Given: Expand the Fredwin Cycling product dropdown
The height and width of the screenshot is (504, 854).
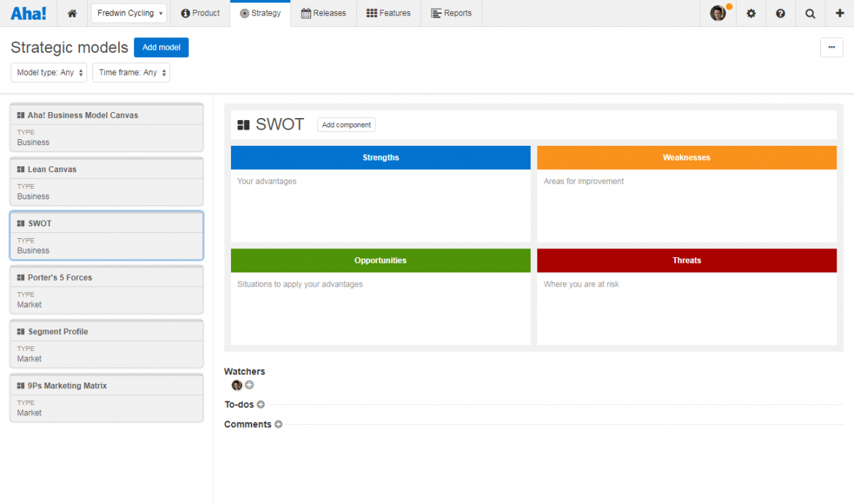Looking at the screenshot, I should click(x=129, y=13).
